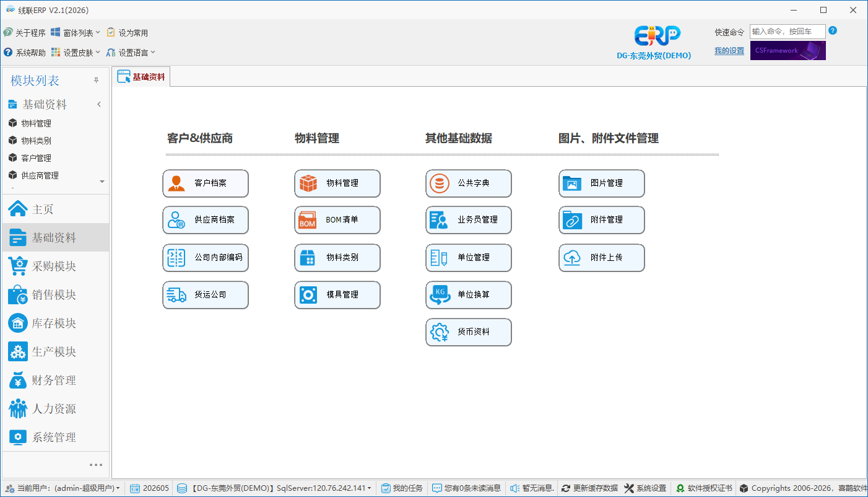Open 供应商管理 in the sidebar tree

[40, 175]
